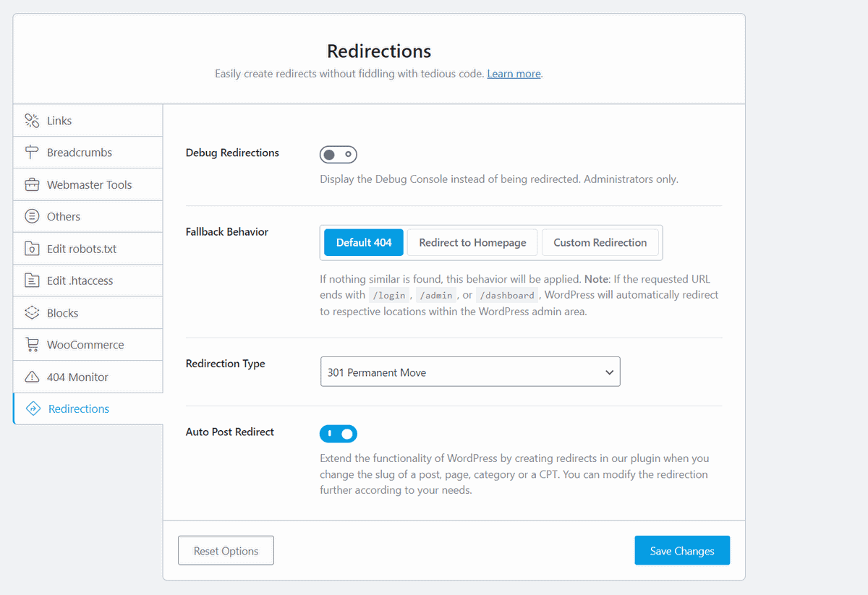Click the Save Changes button
Screen dimensions: 868x595
[682, 551]
